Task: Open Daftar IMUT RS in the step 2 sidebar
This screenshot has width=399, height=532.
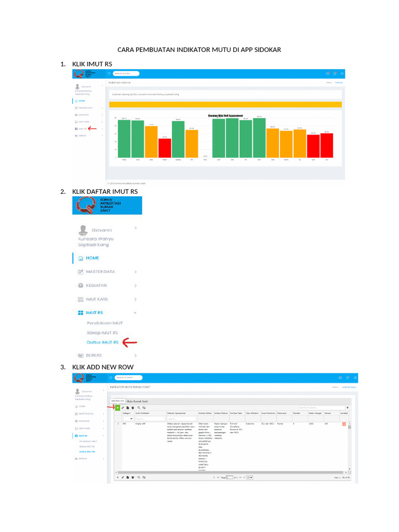Action: [x=102, y=342]
